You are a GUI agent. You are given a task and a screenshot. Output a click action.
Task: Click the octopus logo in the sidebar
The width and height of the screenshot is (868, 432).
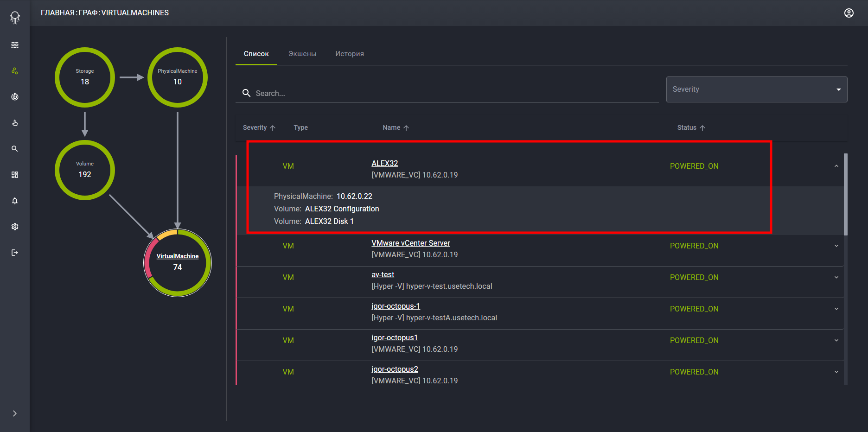pos(15,18)
